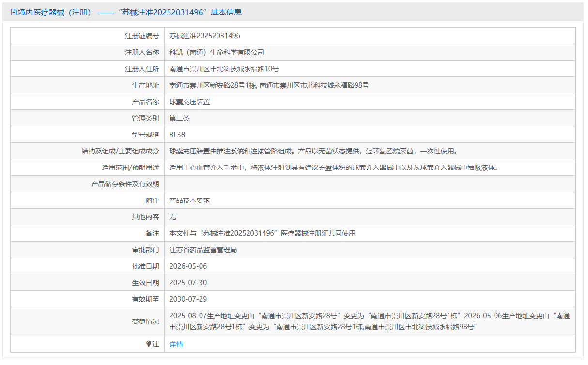The height and width of the screenshot is (365, 588).
Task: Click the 管理类别 label
Action: coord(145,118)
